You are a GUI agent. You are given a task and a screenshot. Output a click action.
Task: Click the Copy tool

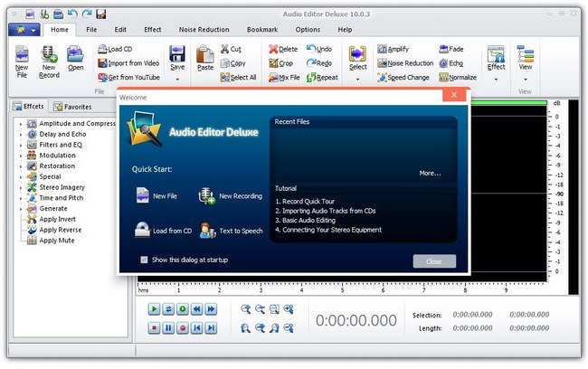[x=232, y=63]
